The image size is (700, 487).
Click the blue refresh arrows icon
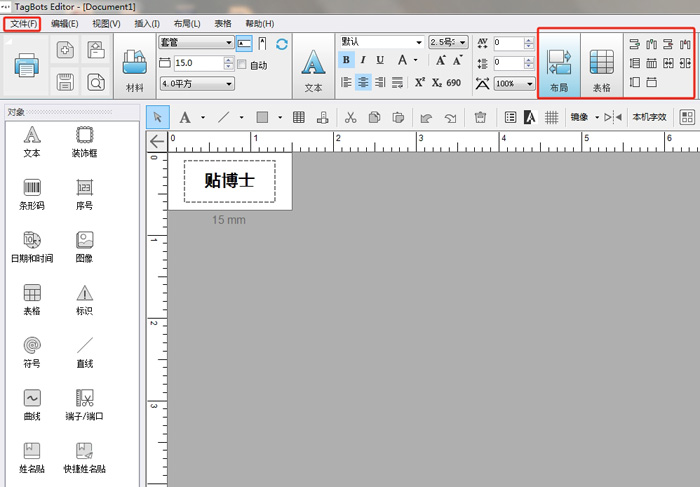(282, 44)
